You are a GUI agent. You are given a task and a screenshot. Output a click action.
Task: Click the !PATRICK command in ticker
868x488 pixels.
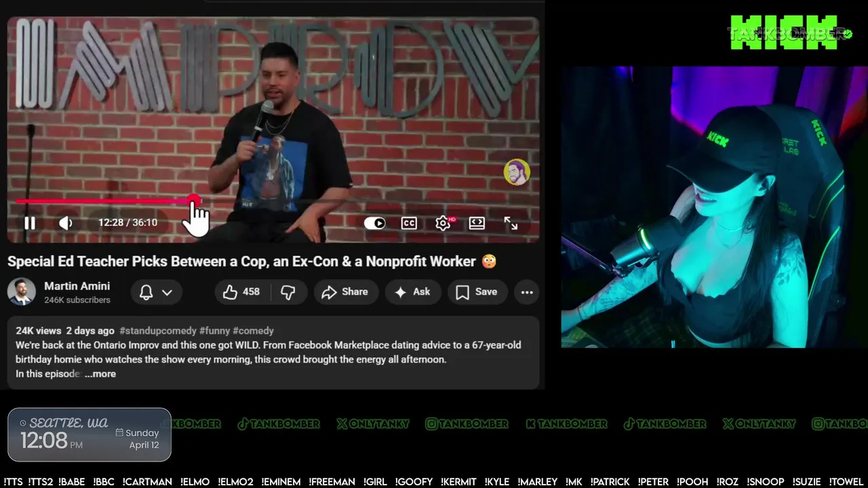(610, 482)
